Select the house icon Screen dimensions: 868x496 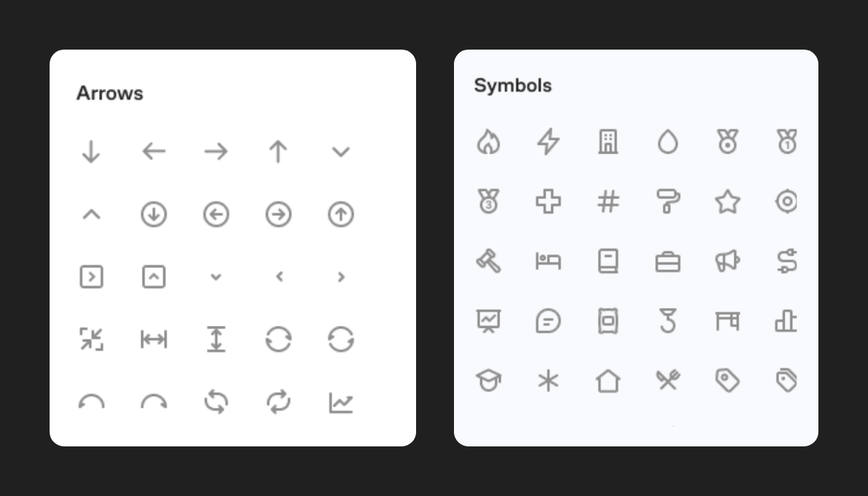click(608, 380)
